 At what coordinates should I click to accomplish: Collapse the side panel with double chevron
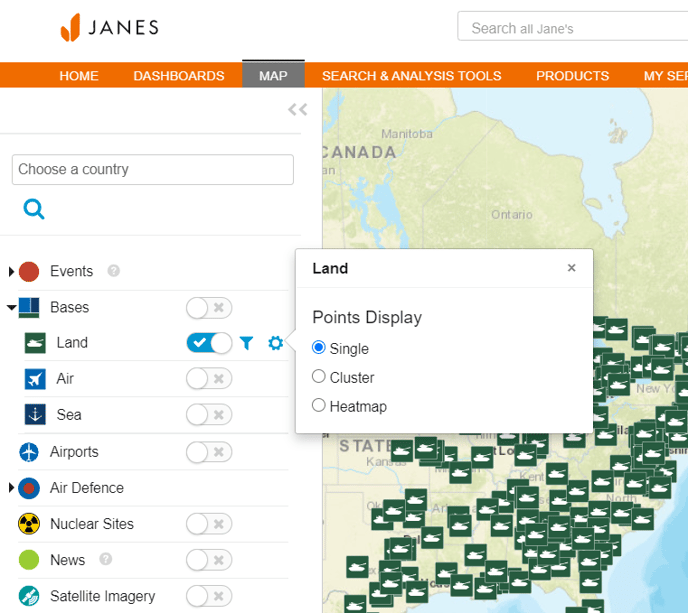(x=297, y=110)
